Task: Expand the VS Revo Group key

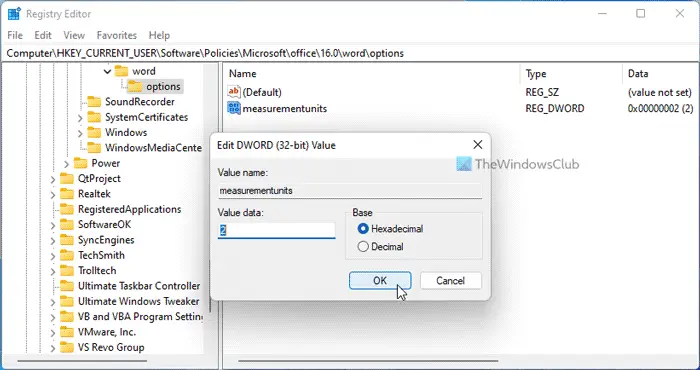Action: [53, 348]
